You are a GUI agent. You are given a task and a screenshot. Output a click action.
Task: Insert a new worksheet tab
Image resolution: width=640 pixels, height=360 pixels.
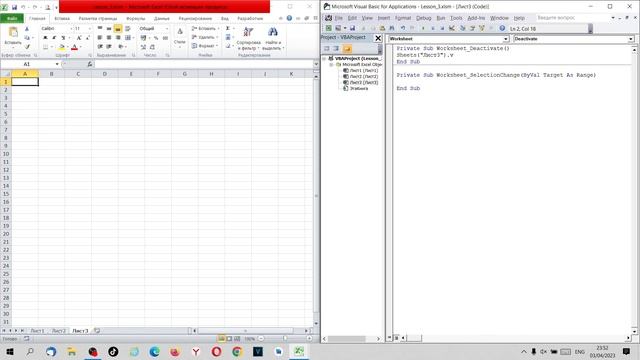coord(97,331)
